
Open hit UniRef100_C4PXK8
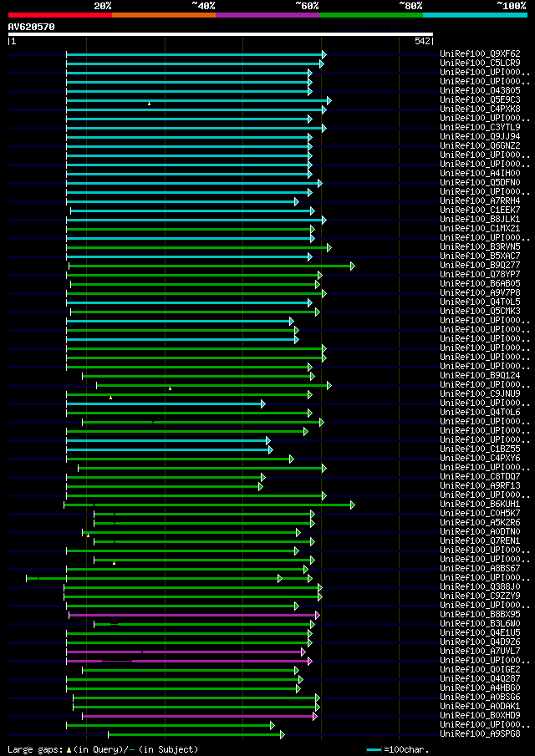480,109
